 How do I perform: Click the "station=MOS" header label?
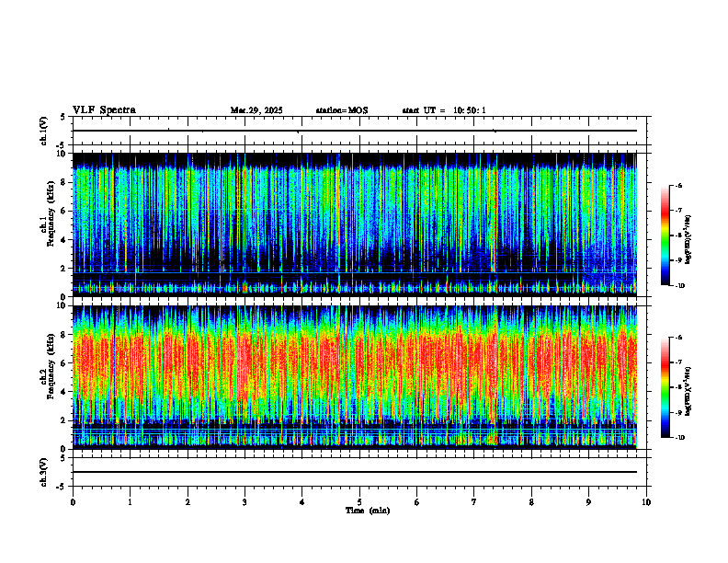342,110
